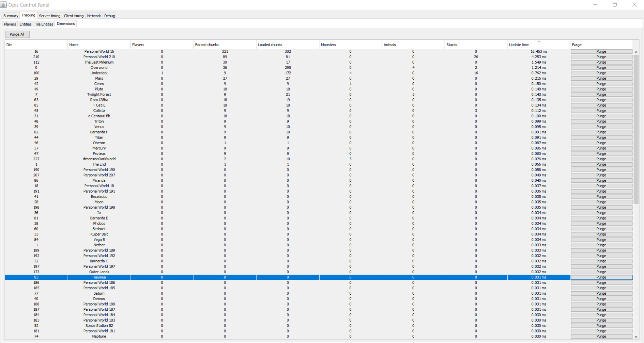Select the Kuiper Belt row
Viewport: 644px width, 343px height.
(x=288, y=234)
